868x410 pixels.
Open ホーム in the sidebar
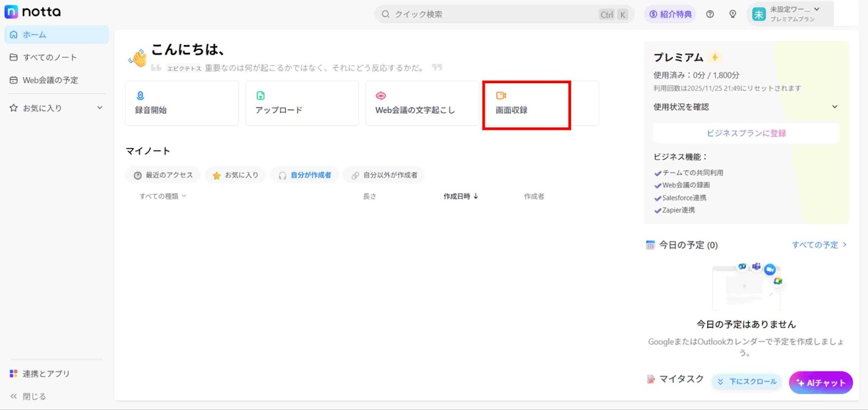pyautogui.click(x=57, y=34)
